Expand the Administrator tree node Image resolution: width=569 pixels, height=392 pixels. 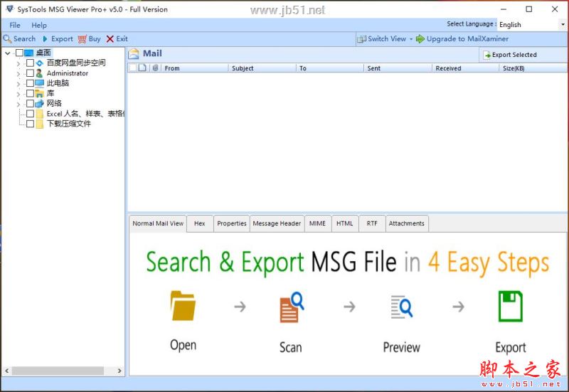[18, 74]
